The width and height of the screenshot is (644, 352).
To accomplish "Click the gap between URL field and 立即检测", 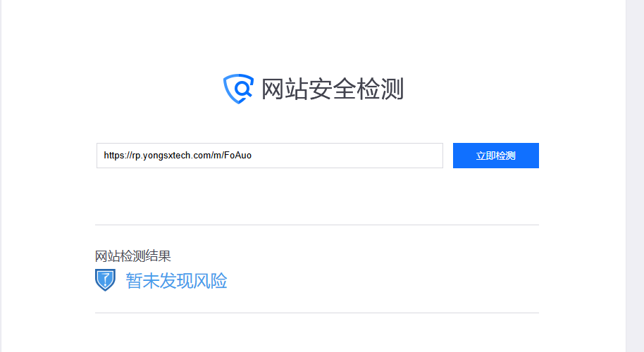I will tap(448, 156).
